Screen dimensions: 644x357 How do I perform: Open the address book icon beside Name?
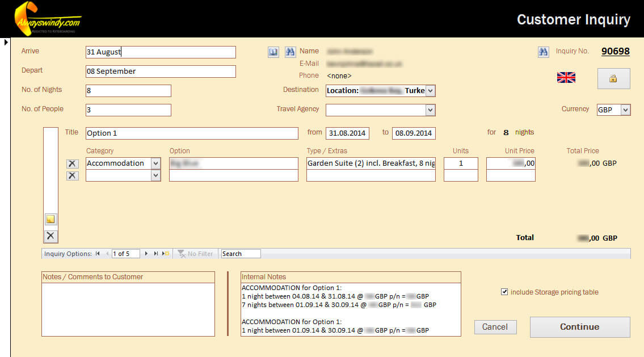tap(273, 52)
